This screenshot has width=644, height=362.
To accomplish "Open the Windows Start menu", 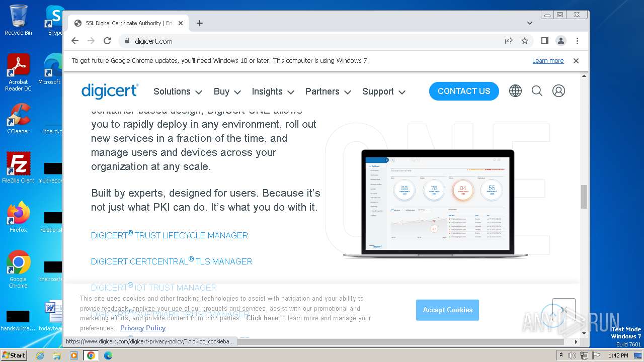I will [x=14, y=355].
